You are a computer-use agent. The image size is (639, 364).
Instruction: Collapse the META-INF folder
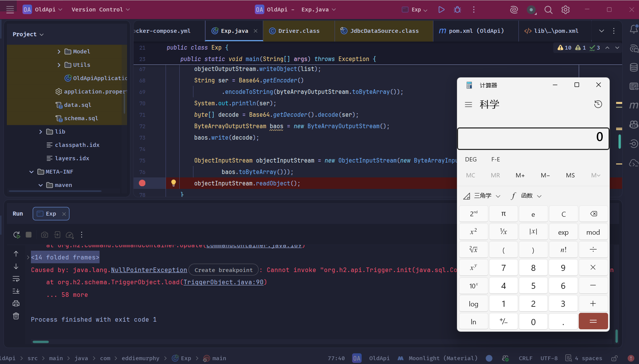[x=32, y=172]
